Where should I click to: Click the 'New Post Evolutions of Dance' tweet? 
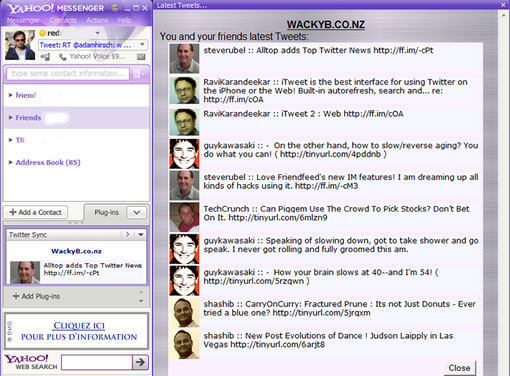click(x=328, y=340)
